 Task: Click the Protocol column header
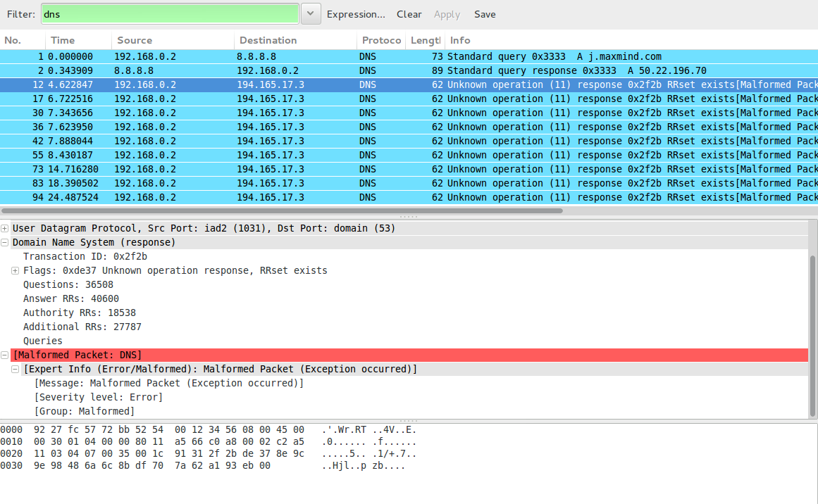380,40
